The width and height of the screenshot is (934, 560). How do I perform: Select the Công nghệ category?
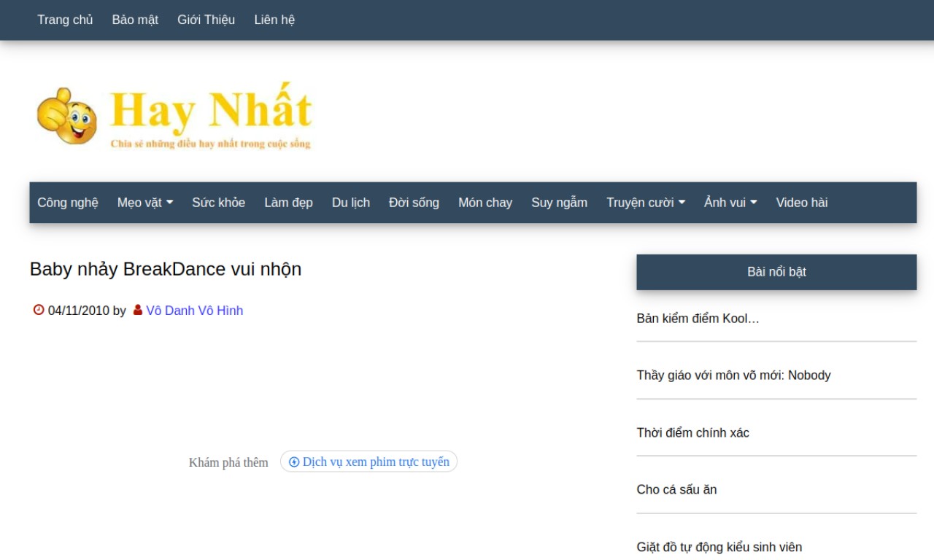(x=68, y=203)
